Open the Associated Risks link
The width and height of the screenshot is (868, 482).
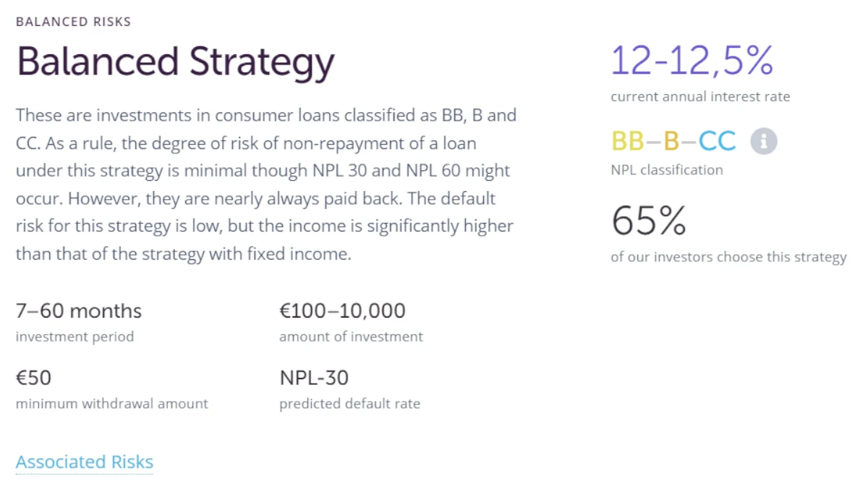(85, 462)
